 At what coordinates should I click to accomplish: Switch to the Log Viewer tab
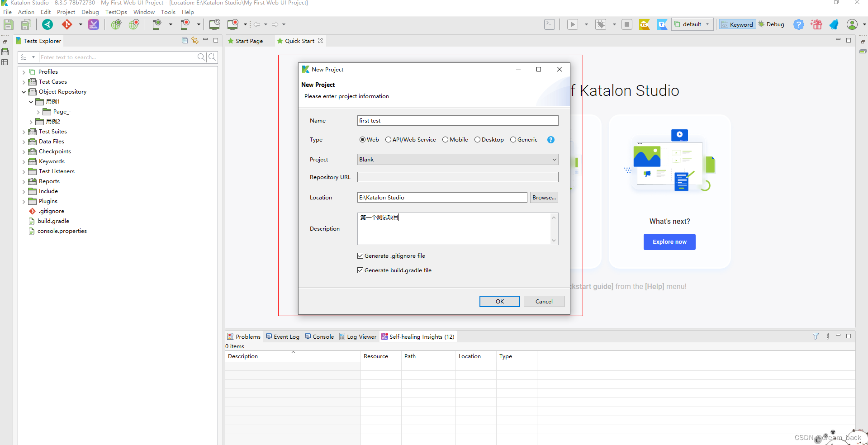coord(358,337)
